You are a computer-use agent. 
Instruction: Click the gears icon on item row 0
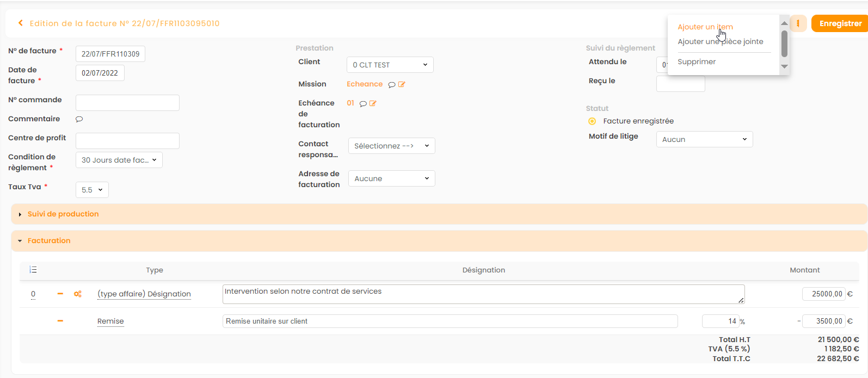click(78, 294)
